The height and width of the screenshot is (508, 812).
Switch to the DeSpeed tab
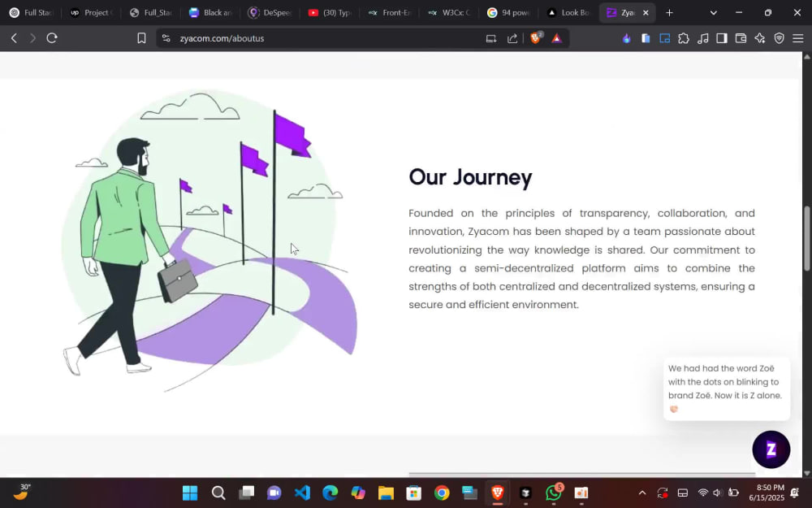(x=270, y=12)
